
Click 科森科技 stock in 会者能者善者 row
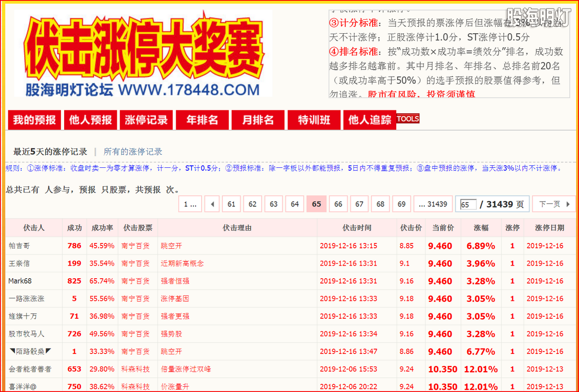pos(136,369)
